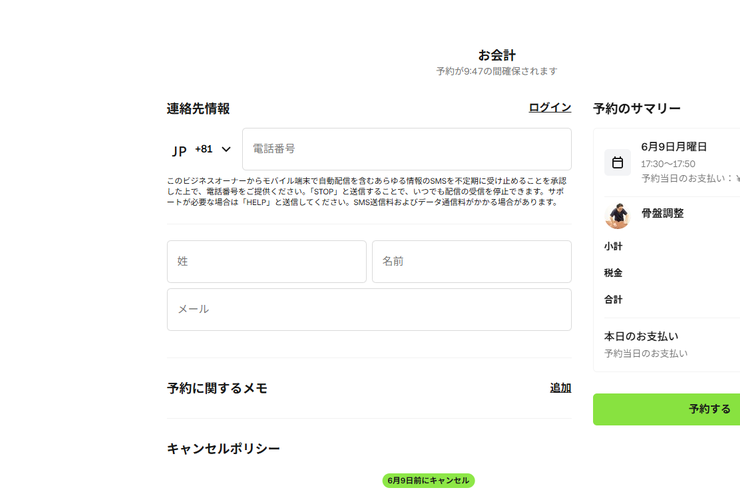Click the JP country code label
This screenshot has width=740, height=490.
click(180, 150)
